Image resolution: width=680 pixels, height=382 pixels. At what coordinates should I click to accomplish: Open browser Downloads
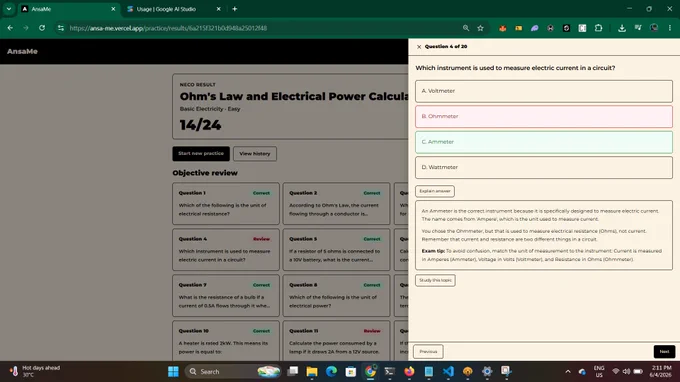622,28
